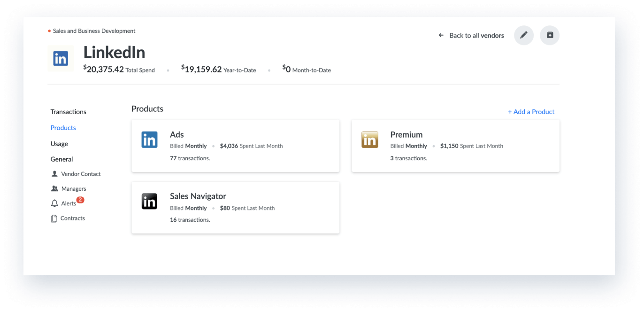Click the gold LinkedIn Premium product icon

(x=370, y=140)
